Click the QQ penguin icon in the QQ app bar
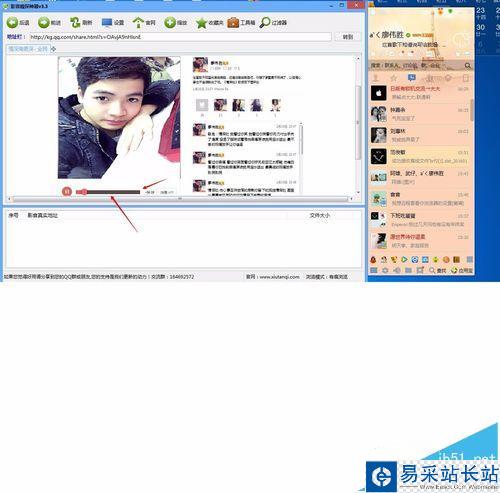The image size is (500, 493). coord(373,259)
